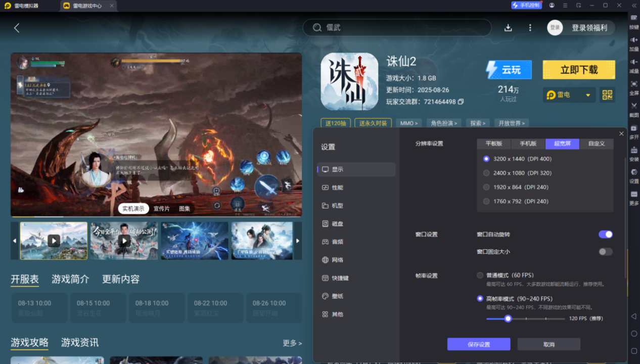640x364 pixels.
Task: Open the 显示 settings category
Action: 356,170
